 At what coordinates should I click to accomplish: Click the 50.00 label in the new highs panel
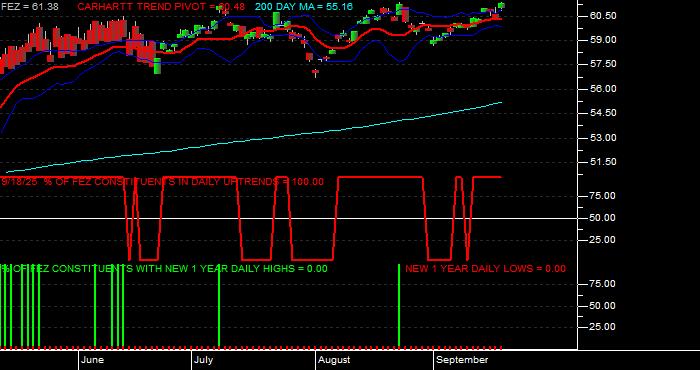[603, 306]
